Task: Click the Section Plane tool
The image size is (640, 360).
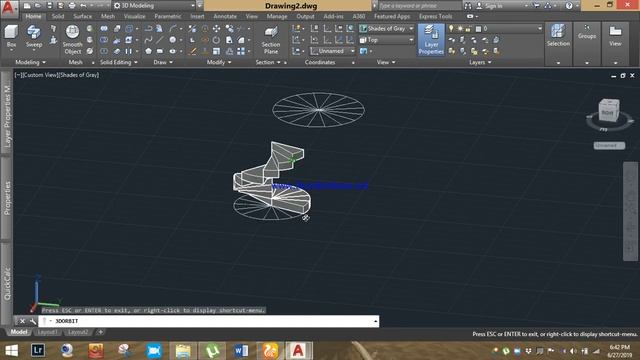Action: (271, 40)
